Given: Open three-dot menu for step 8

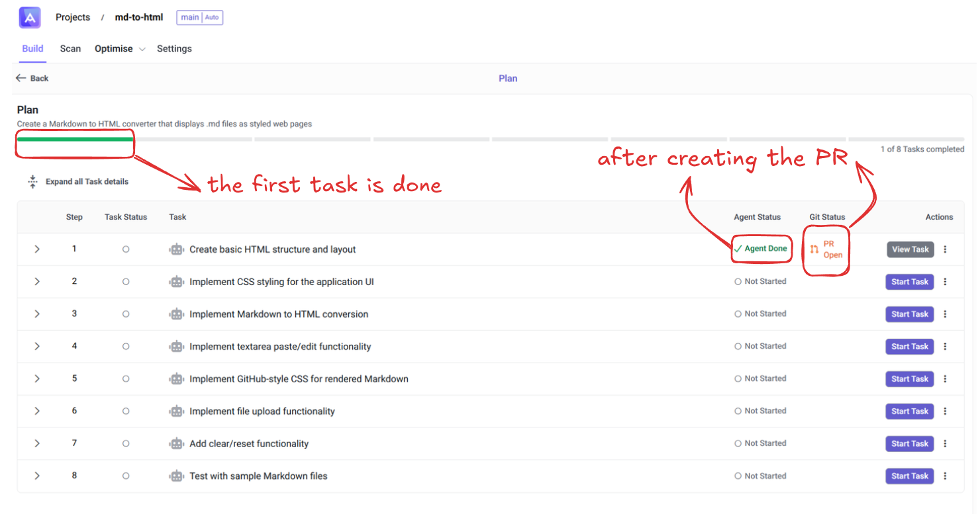Looking at the screenshot, I should pos(945,476).
